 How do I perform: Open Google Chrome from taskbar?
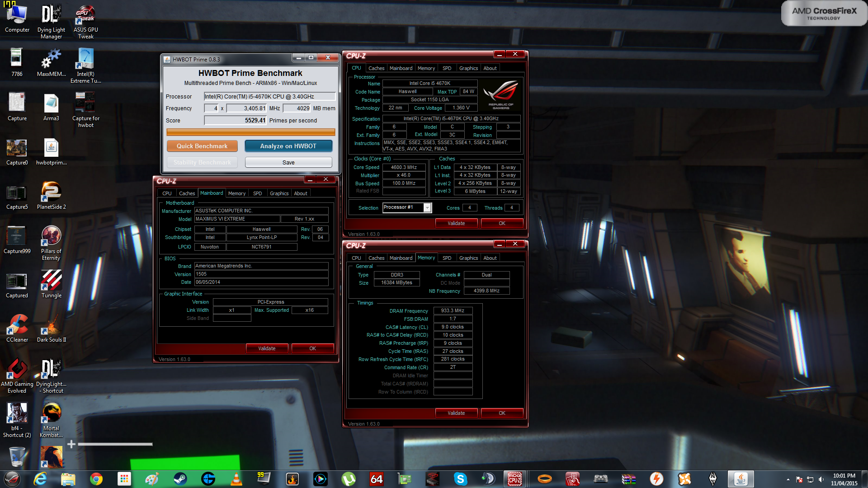coord(96,479)
